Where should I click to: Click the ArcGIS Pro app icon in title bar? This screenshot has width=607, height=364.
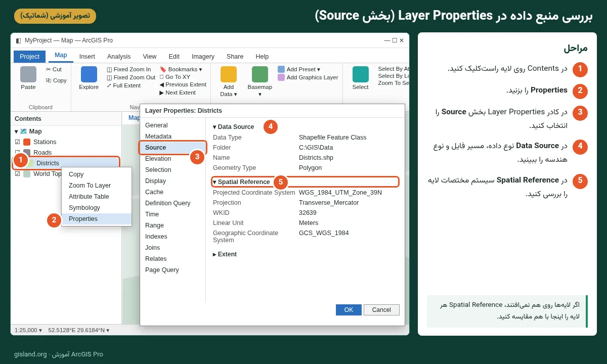tap(18, 40)
